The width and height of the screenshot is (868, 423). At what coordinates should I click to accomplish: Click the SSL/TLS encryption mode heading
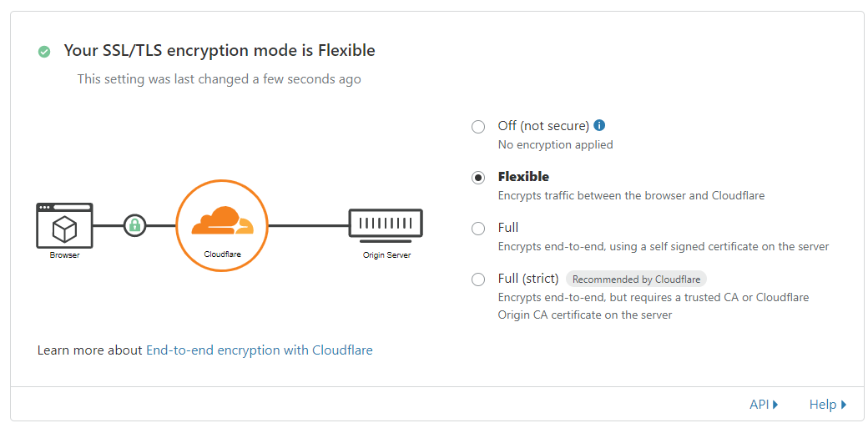click(x=220, y=51)
